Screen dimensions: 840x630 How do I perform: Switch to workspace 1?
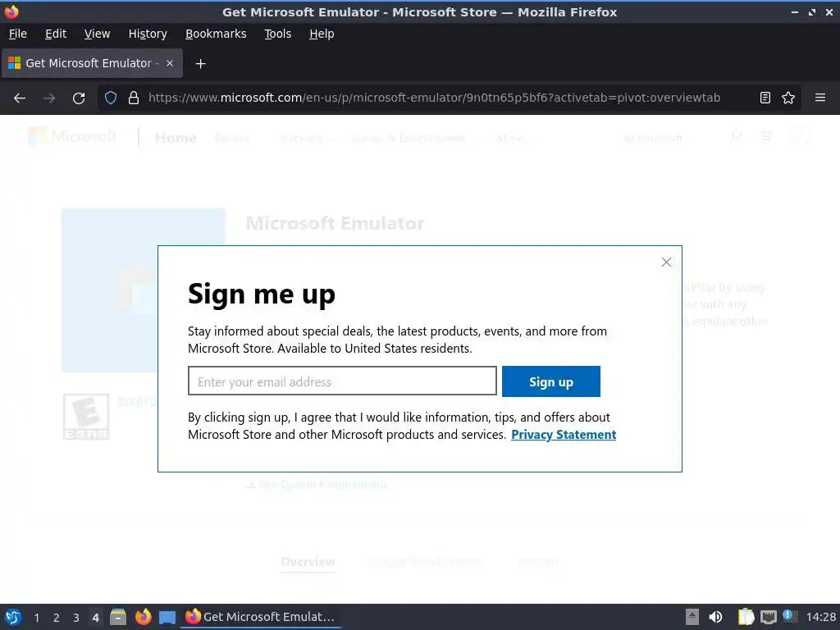pos(36,618)
